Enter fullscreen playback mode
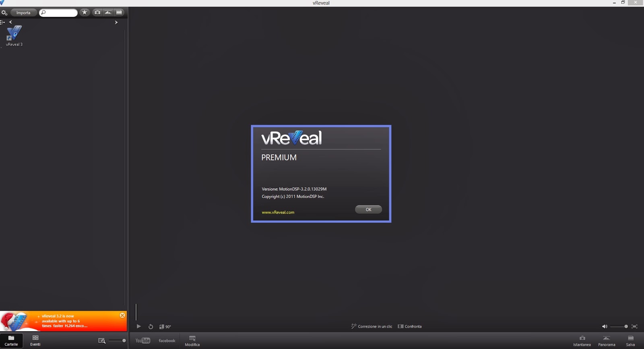644x349 pixels. pyautogui.click(x=634, y=326)
